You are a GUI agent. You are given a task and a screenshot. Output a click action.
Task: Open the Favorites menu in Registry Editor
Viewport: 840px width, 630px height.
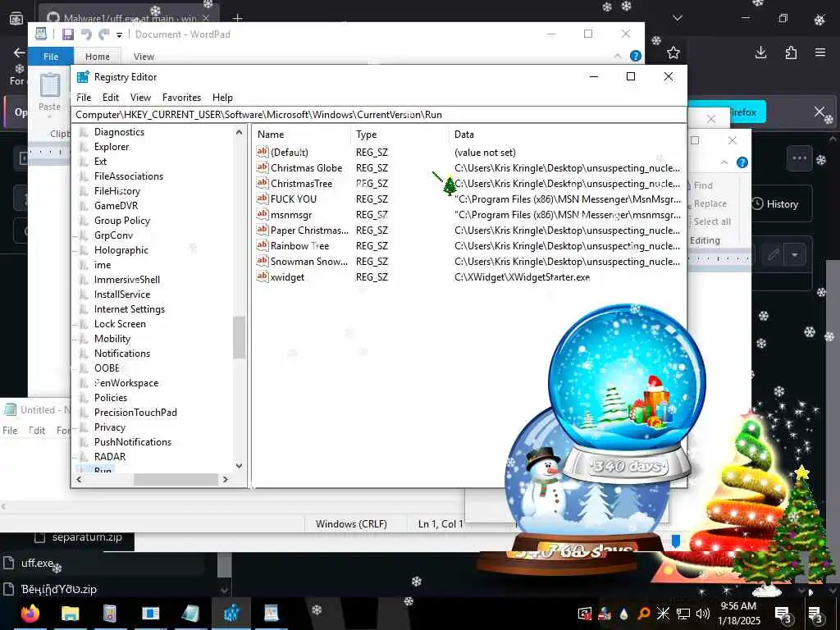click(x=181, y=98)
